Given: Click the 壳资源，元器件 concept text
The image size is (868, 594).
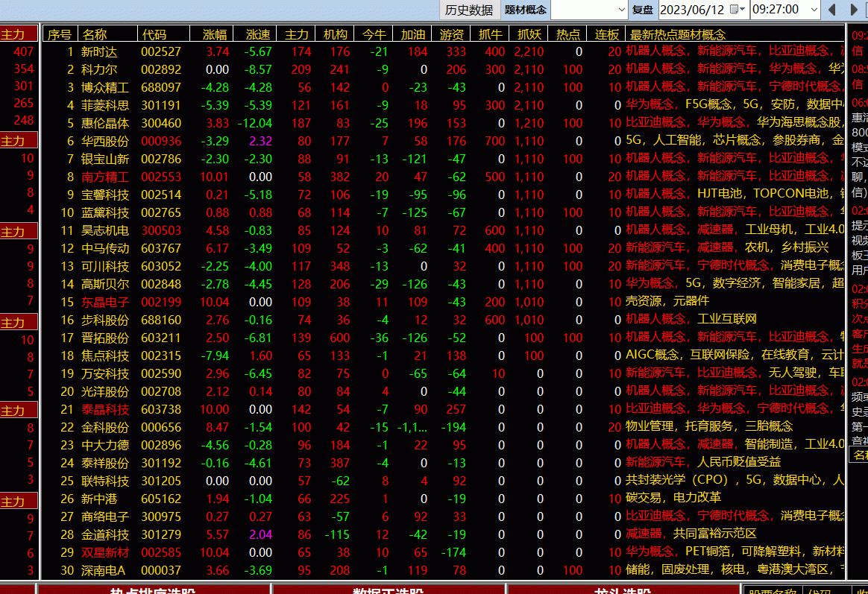Looking at the screenshot, I should [667, 301].
